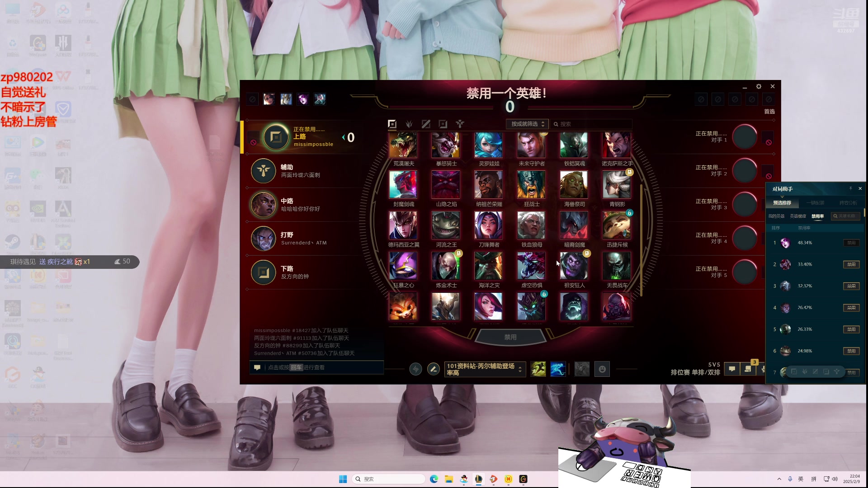This screenshot has height=488, width=868.
Task: Switch to 一键配装 tab in helper
Action: 815,203
